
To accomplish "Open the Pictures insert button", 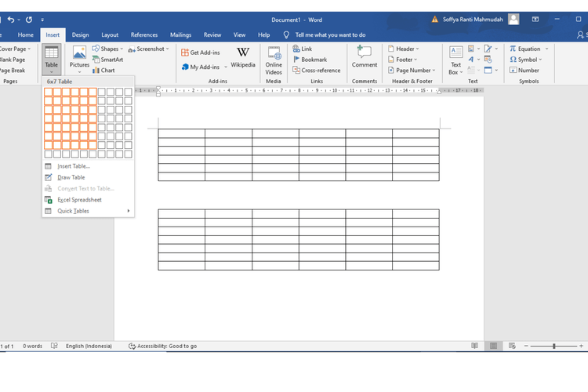I will pyautogui.click(x=79, y=60).
